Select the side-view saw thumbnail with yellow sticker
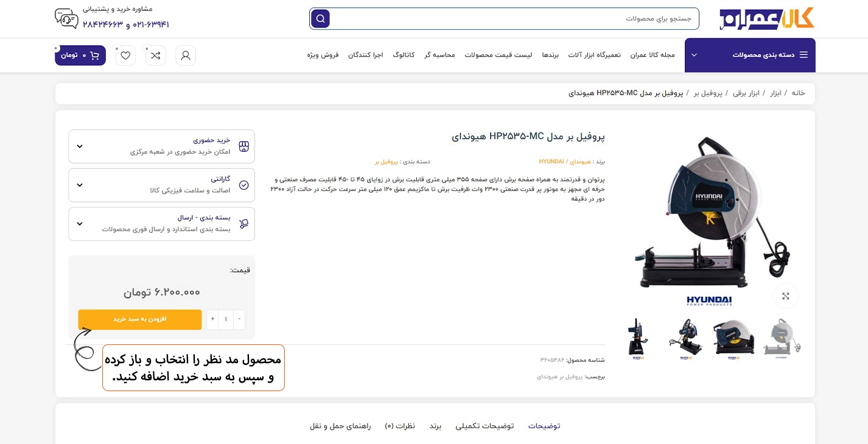The height and width of the screenshot is (444, 868). (733, 338)
